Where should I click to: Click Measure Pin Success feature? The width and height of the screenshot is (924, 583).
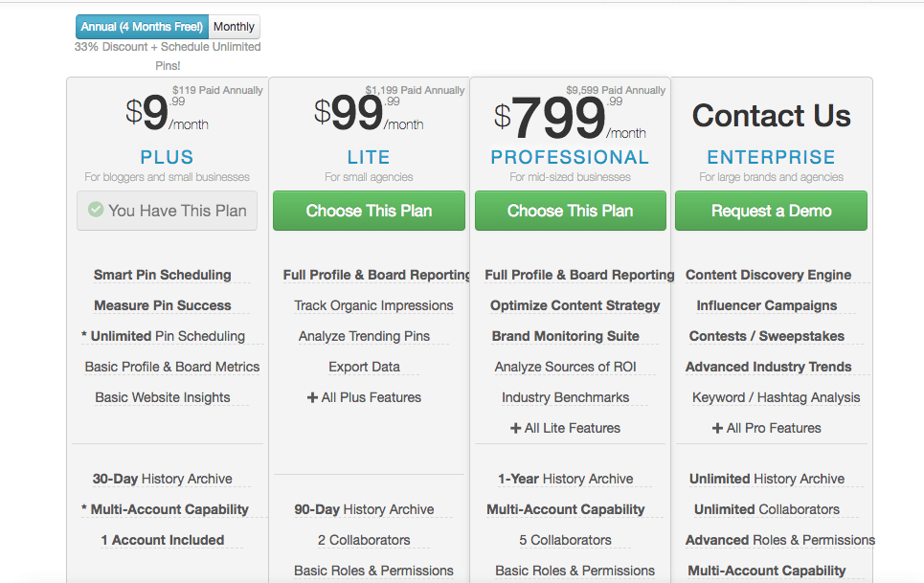click(163, 305)
